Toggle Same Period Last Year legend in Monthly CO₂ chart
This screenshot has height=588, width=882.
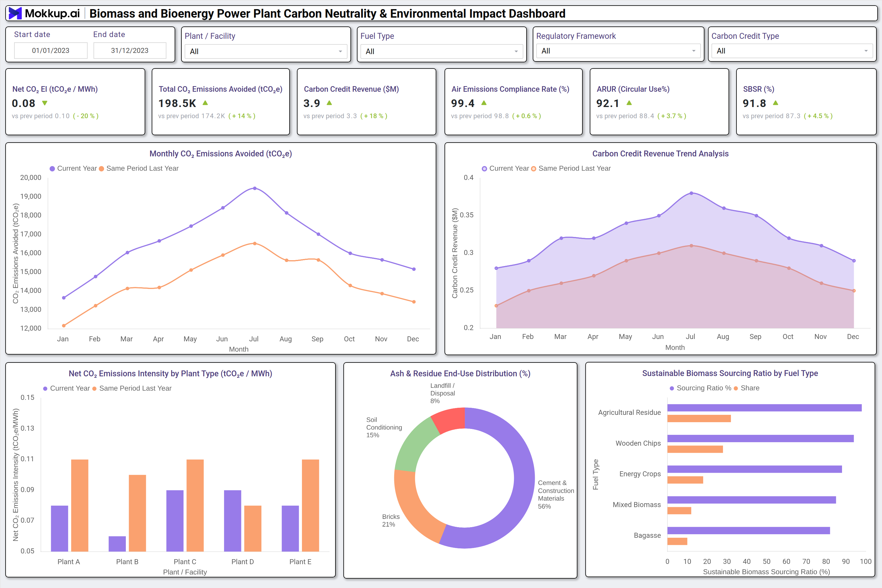[139, 168]
